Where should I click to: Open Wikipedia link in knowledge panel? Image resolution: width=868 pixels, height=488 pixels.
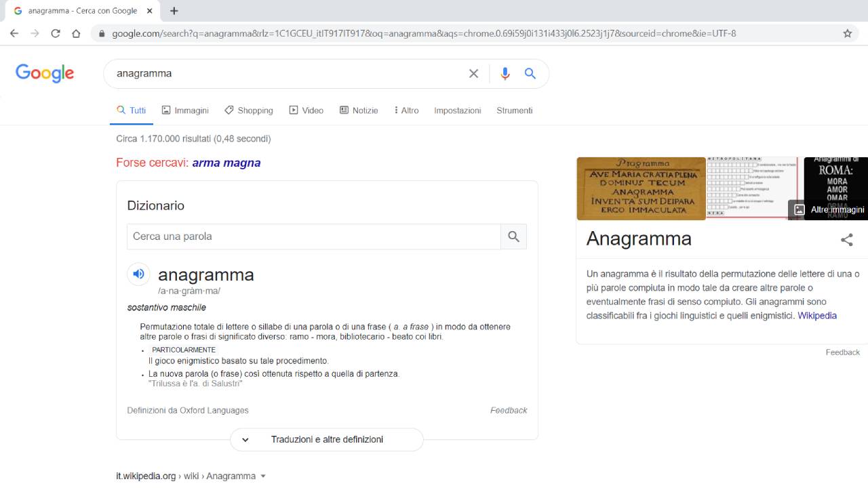pos(817,315)
